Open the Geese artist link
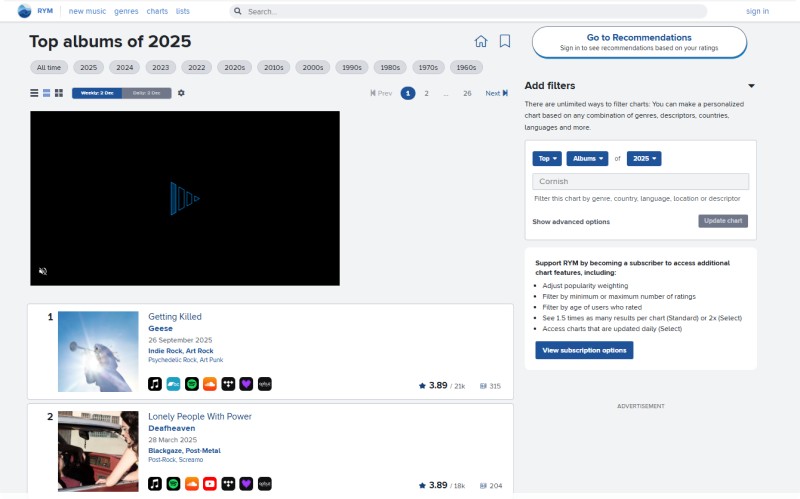Screen dimensions: 800x499 click(160, 327)
